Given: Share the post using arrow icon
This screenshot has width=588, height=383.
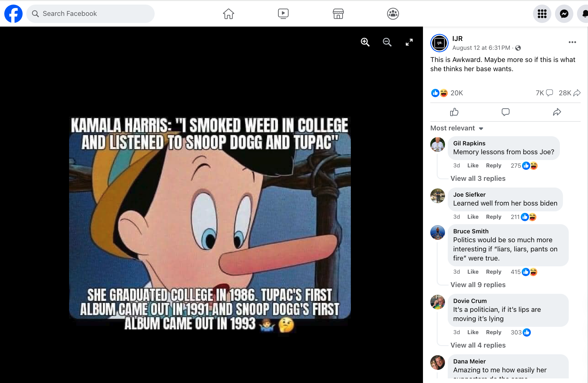Looking at the screenshot, I should [x=557, y=112].
